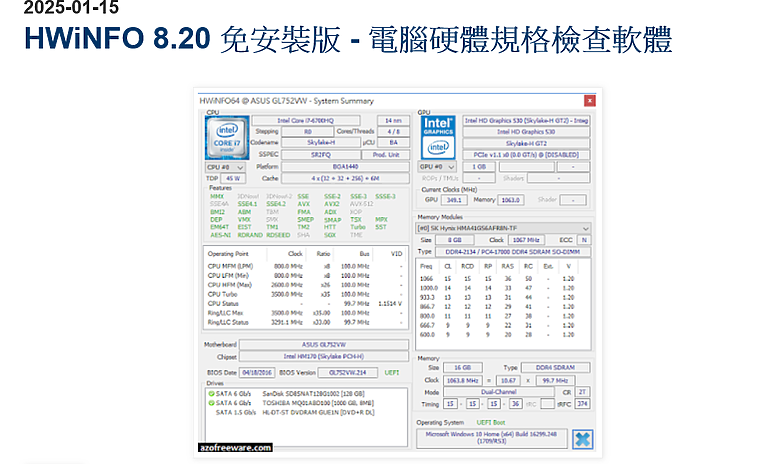Click the Cores/Threads 4 / 8 field
Viewport: 780px width, 464px height.
(393, 132)
